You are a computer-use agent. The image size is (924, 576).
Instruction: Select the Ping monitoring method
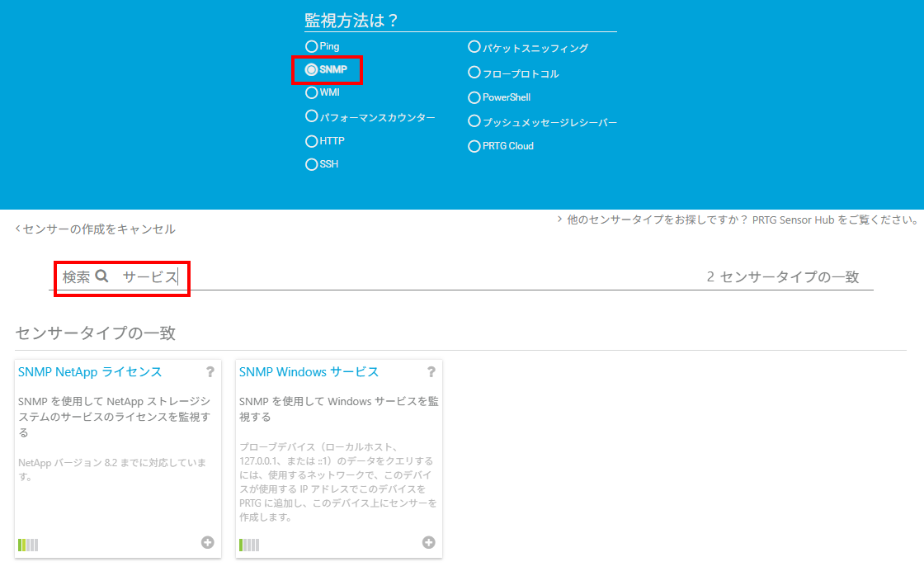(x=311, y=46)
